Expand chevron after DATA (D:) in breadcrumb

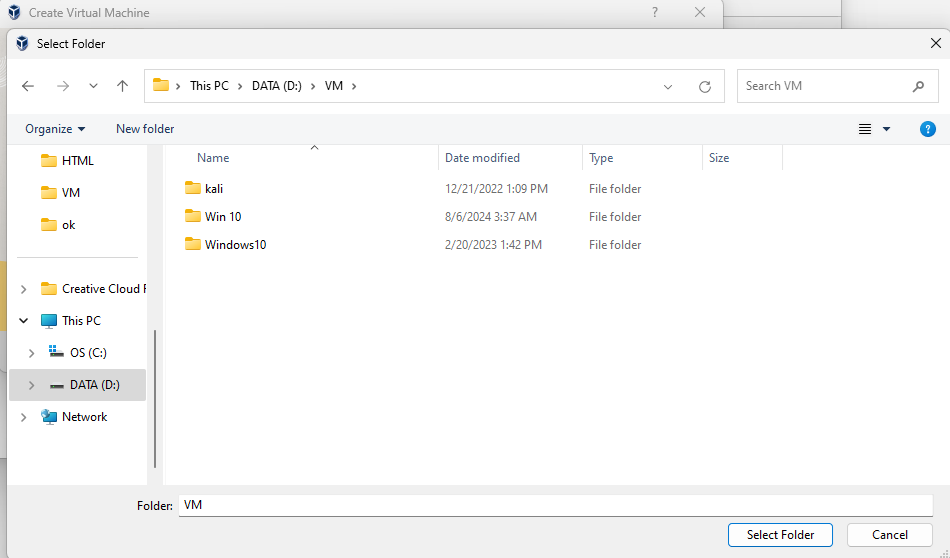(313, 86)
